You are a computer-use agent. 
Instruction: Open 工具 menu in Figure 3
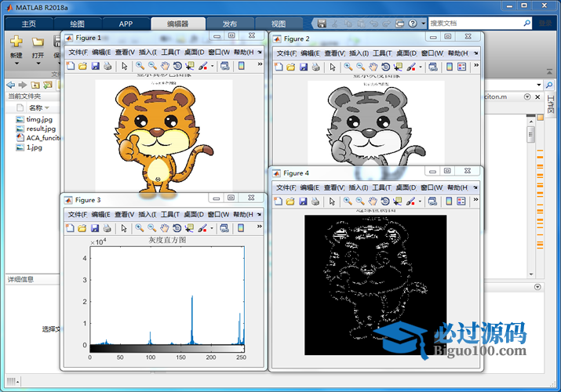(170, 214)
